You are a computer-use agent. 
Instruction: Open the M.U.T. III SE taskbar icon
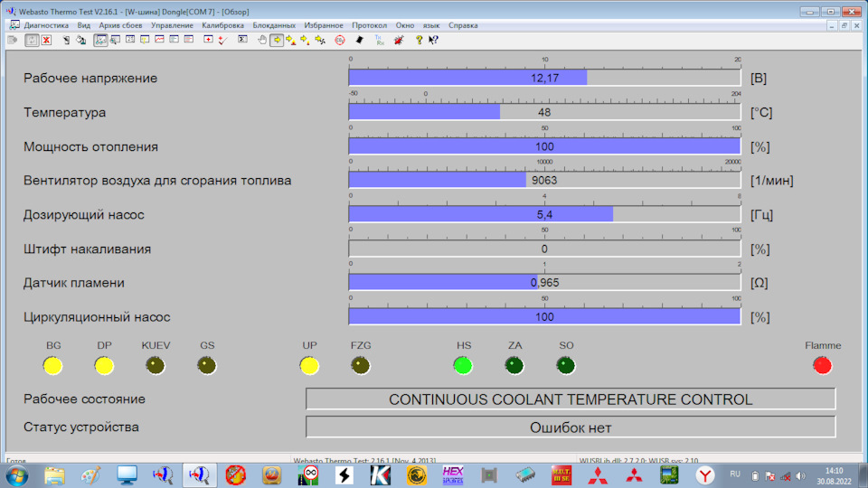click(x=561, y=476)
